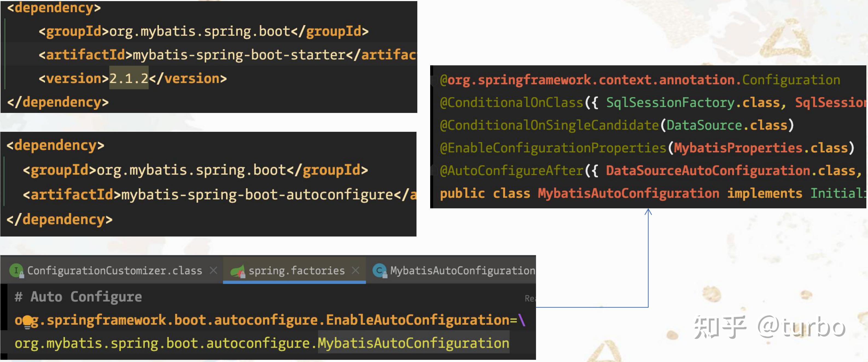Click the @ConditionalOnClass annotation
The width and height of the screenshot is (868, 362).
[511, 103]
